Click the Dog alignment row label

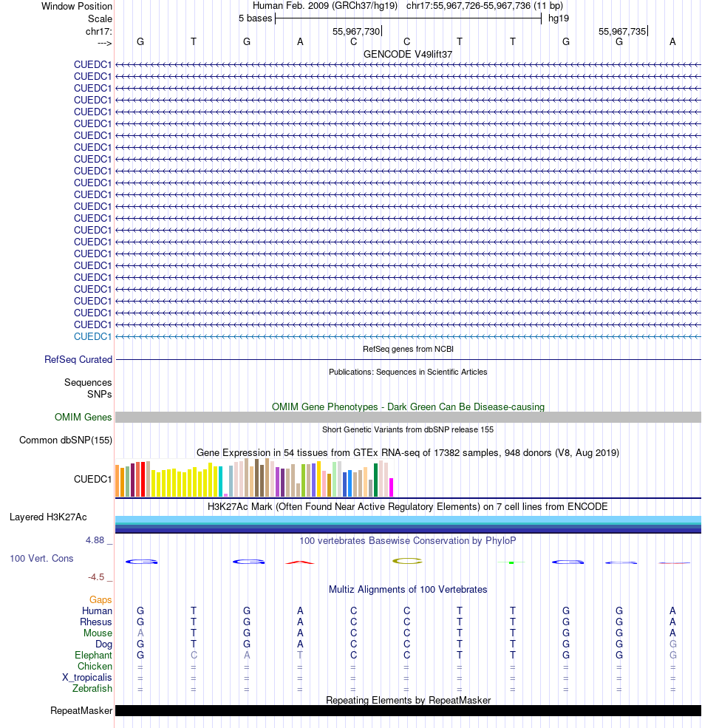tap(103, 644)
